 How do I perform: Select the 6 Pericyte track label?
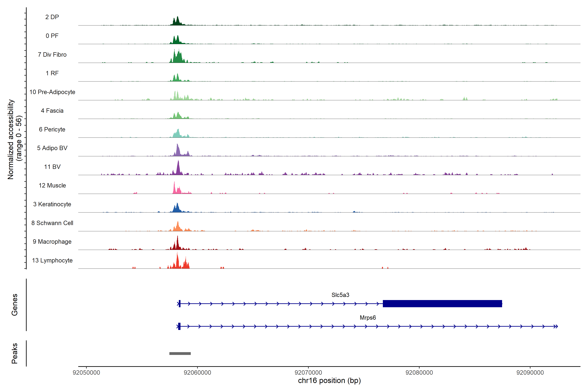(52, 130)
